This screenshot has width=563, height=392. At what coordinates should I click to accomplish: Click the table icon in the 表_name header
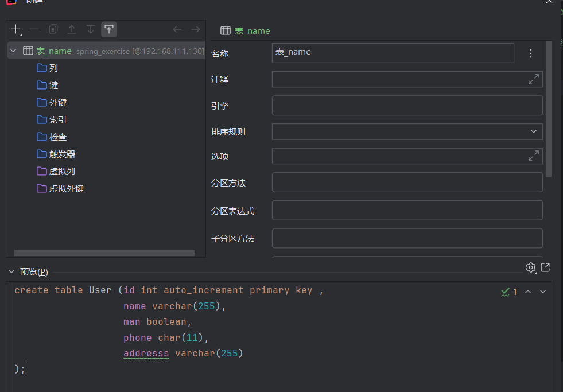pyautogui.click(x=226, y=30)
